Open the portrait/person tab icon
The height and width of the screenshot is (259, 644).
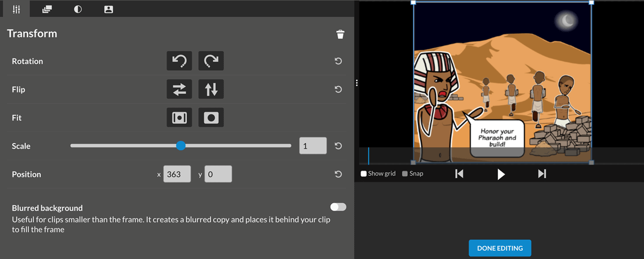(x=108, y=9)
